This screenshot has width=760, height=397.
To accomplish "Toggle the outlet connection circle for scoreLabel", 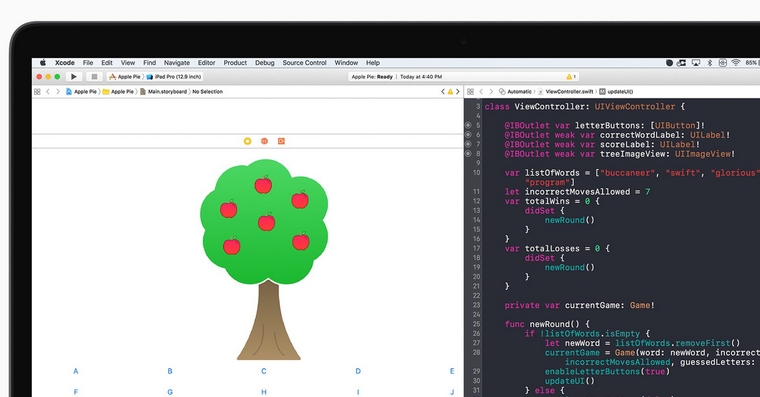I will coord(468,144).
